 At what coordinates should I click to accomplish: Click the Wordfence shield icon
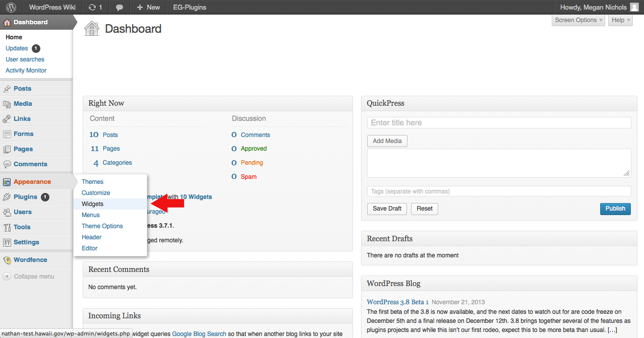coord(7,260)
